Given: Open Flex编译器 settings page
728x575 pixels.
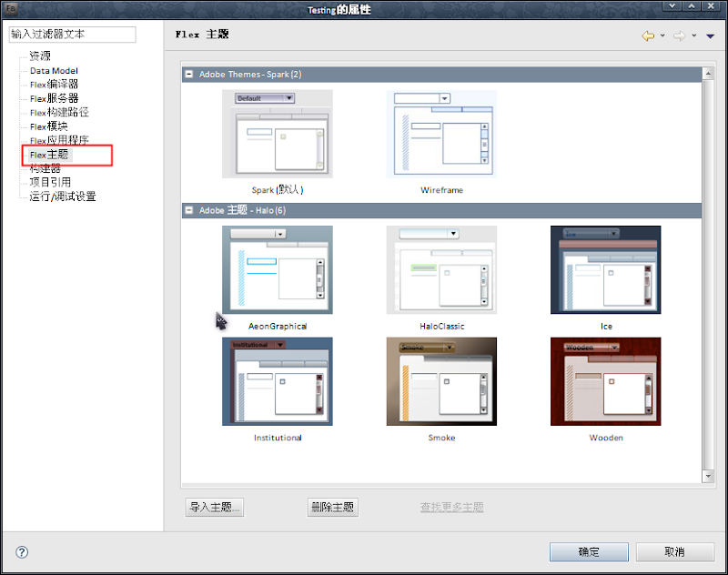Looking at the screenshot, I should pos(54,85).
